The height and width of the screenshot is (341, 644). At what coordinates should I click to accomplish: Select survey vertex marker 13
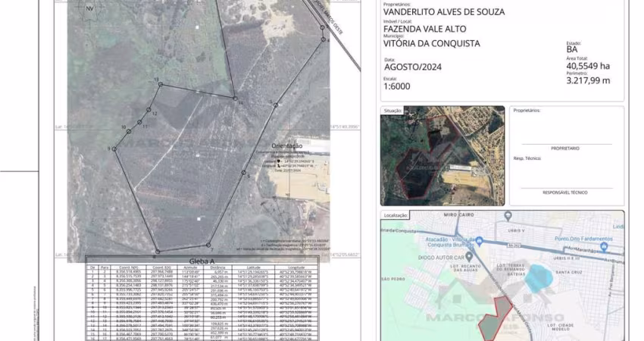point(161,84)
